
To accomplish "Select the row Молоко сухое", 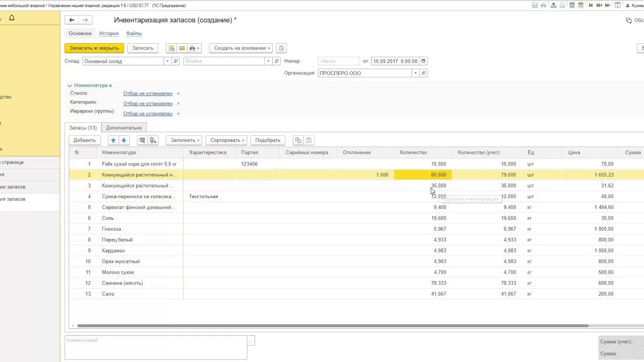I will click(x=356, y=273).
